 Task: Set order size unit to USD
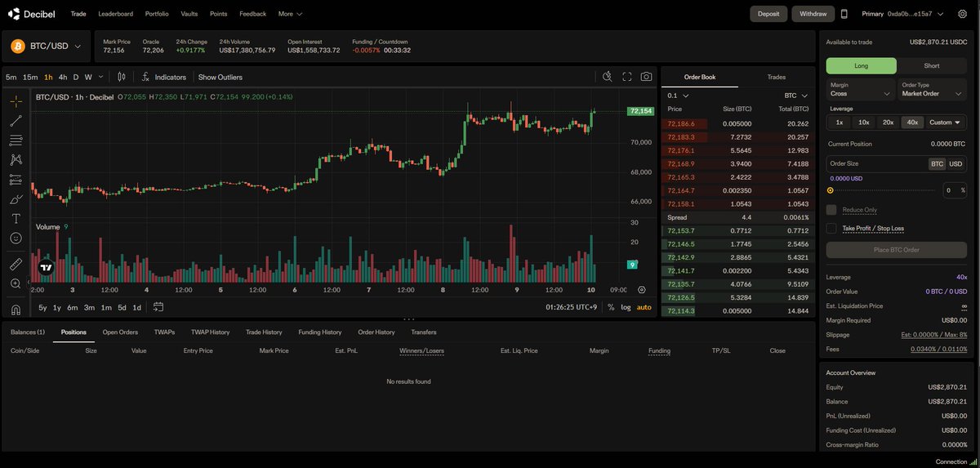tap(955, 164)
